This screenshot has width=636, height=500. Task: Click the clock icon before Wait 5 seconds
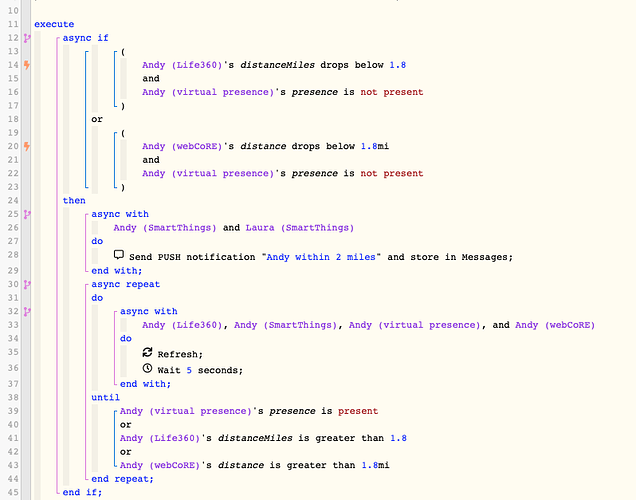(x=148, y=369)
